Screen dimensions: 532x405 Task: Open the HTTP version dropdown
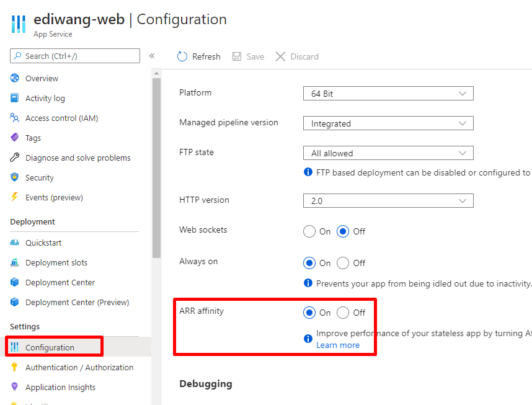tap(388, 200)
